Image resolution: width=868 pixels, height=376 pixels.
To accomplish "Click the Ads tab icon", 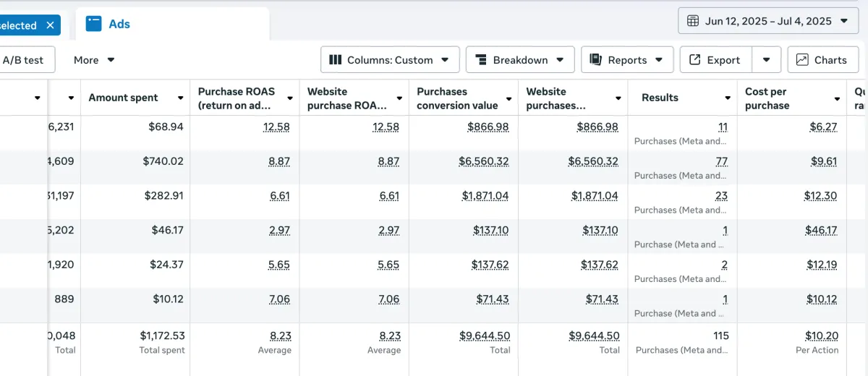I will click(93, 24).
